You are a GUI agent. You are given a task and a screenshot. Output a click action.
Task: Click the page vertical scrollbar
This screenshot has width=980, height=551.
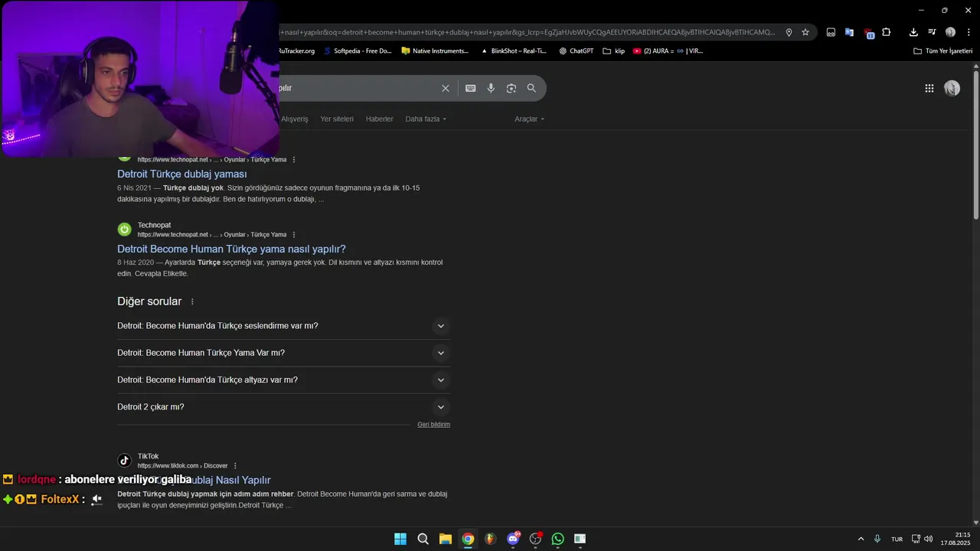pyautogui.click(x=975, y=145)
